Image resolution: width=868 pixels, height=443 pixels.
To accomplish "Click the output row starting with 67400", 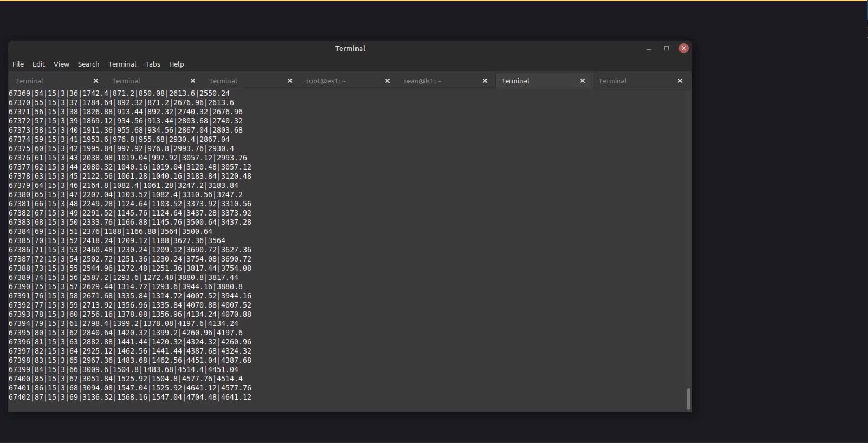I will [126, 379].
